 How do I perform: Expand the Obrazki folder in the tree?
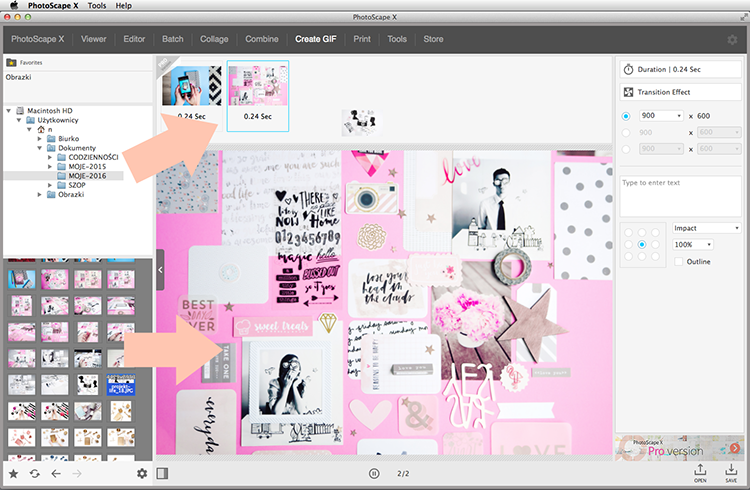pyautogui.click(x=40, y=195)
